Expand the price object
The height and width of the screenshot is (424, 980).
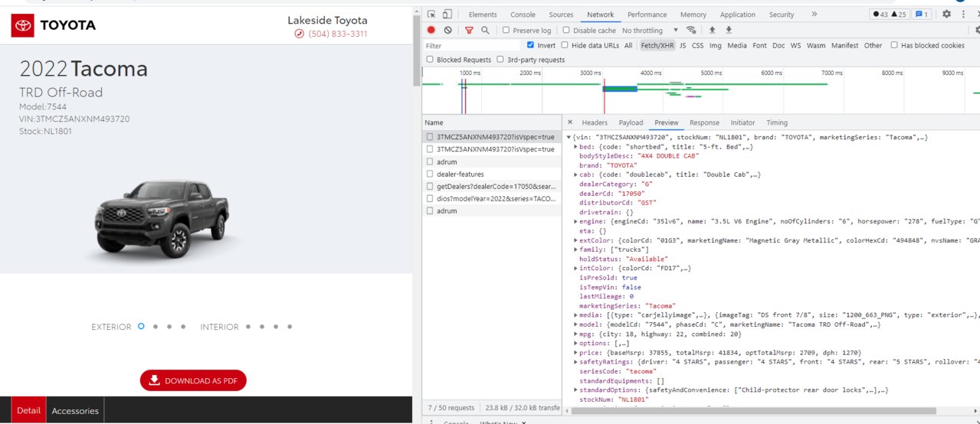tap(575, 352)
